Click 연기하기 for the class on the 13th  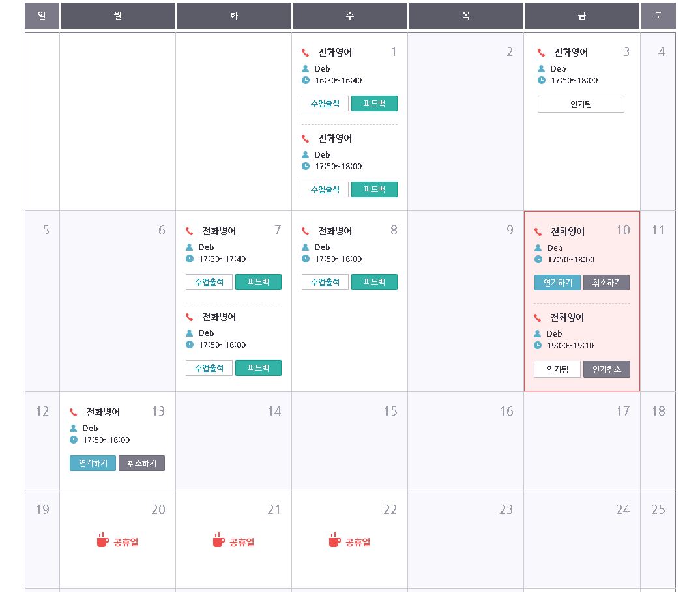coord(93,463)
